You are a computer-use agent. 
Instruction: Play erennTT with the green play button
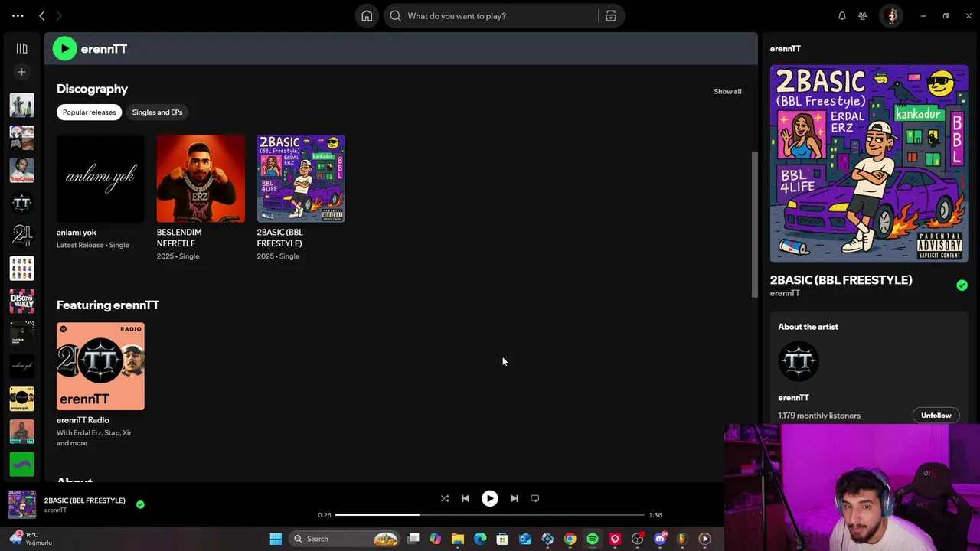(64, 48)
